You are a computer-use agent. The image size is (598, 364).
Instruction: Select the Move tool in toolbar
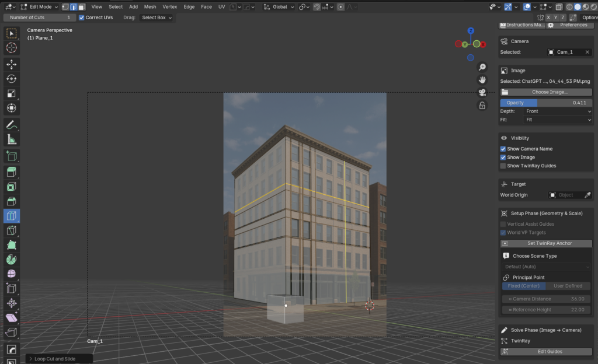point(11,64)
